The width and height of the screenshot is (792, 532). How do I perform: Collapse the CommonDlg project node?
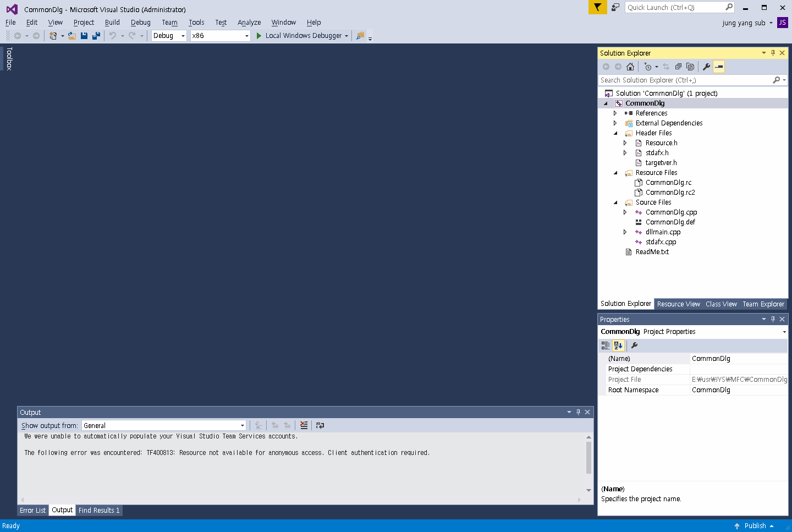point(606,103)
